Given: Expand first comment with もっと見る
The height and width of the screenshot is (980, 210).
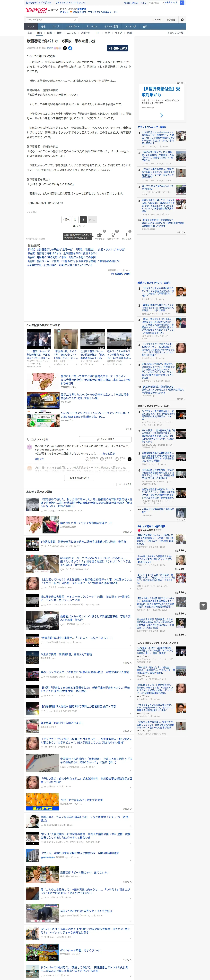Looking at the screenshot, I should pos(109,453).
